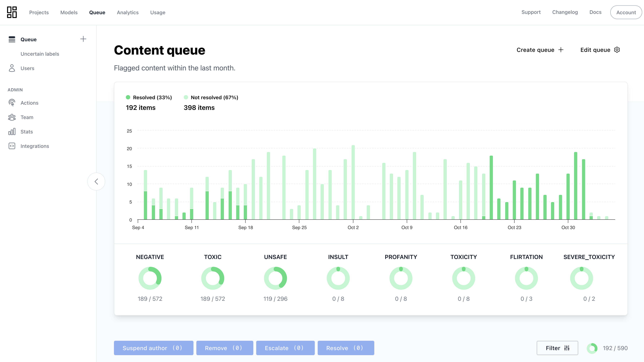Click the plus icon beside sidebar Queue
Image resolution: width=644 pixels, height=362 pixels.
pyautogui.click(x=83, y=39)
